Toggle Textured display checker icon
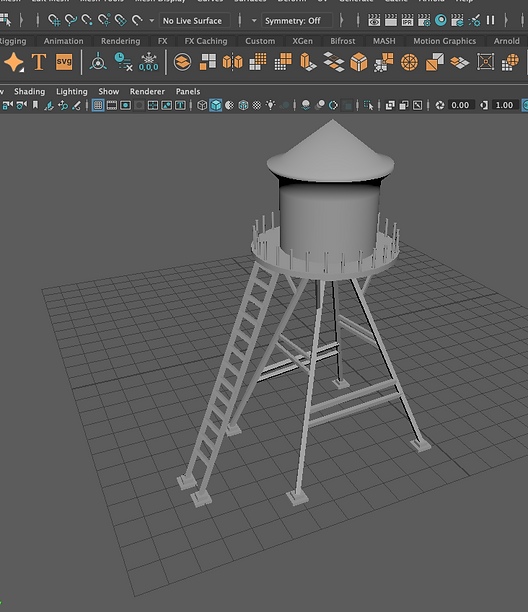Screen dimensions: 528x612 (256, 105)
